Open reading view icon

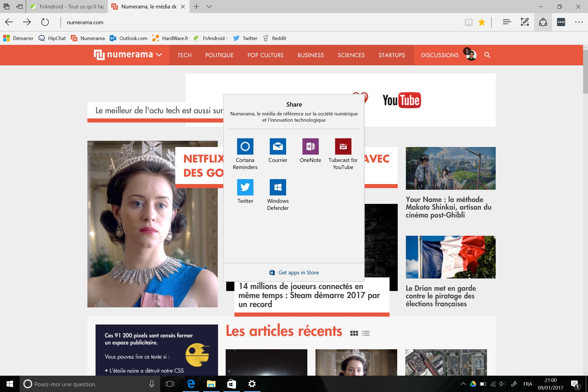pos(468,22)
